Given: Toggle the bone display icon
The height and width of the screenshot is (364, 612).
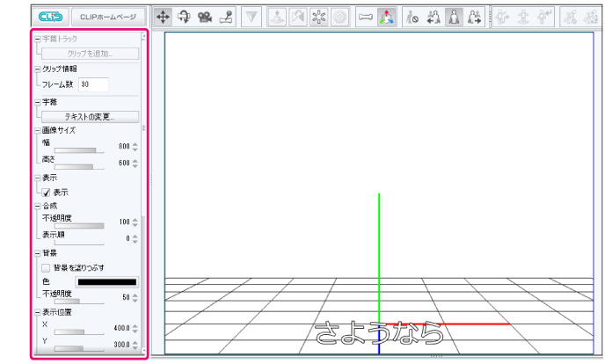Looking at the screenshot, I should point(366,17).
